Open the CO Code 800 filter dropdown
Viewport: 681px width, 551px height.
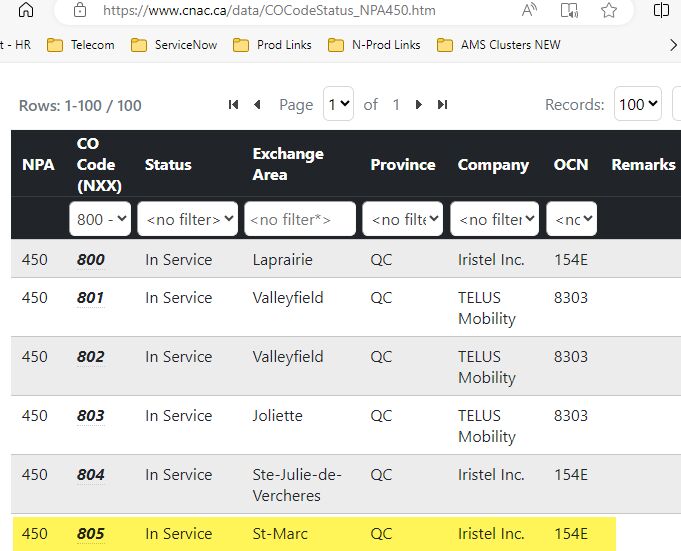[x=100, y=219]
